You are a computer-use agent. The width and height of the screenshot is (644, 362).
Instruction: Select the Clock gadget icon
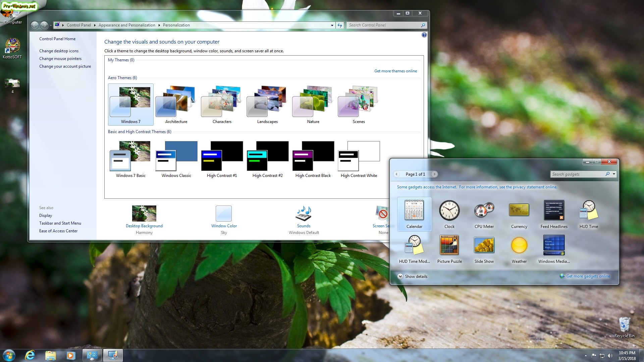pos(449,211)
